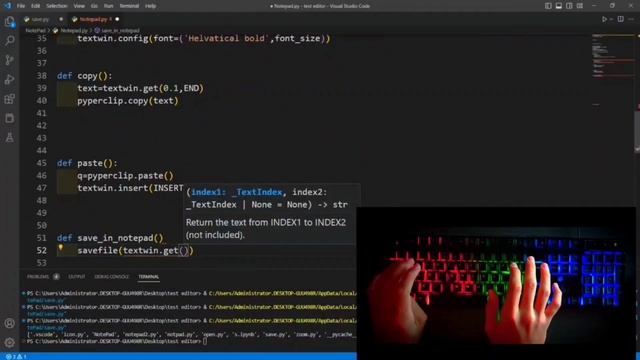This screenshot has width=640, height=360.
Task: Split the editor to the right
Action: point(620,19)
